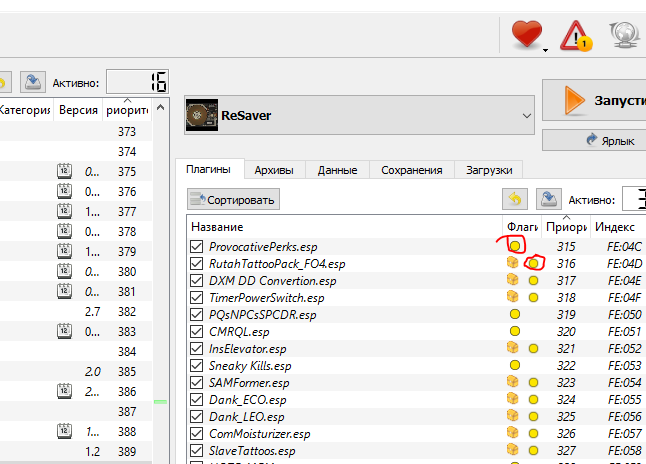
Task: Click the archive box flag for RutahTattooPack_FO4.esp
Action: click(x=514, y=264)
